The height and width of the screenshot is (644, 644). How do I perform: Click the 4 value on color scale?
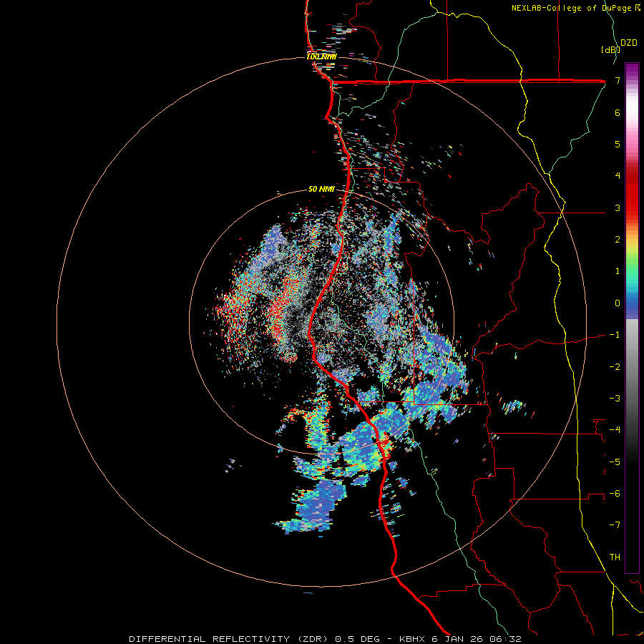[618, 176]
